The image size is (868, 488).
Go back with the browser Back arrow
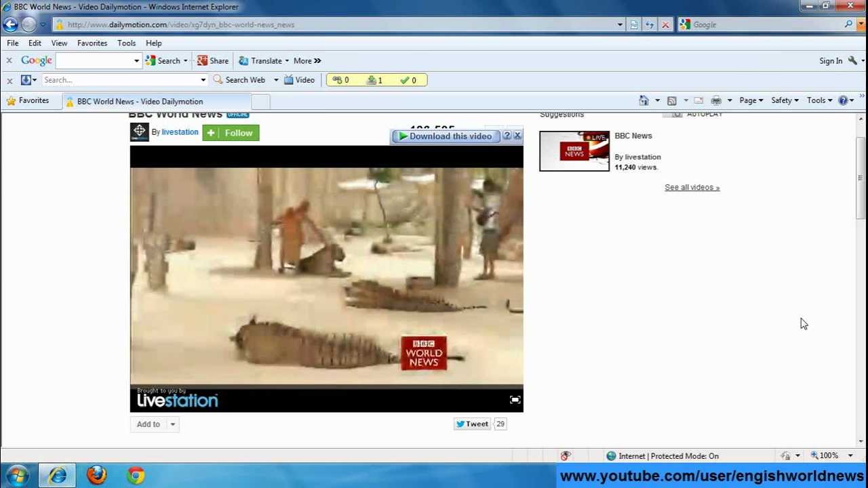pos(10,24)
